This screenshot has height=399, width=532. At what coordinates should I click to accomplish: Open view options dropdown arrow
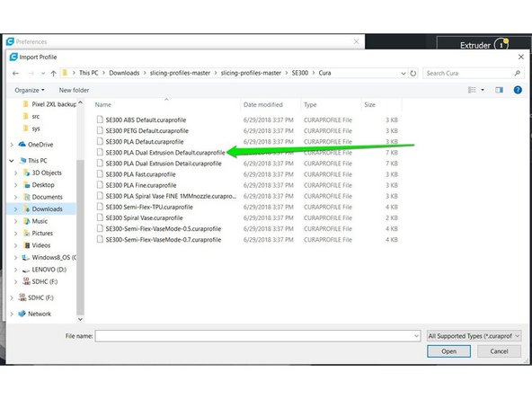pos(483,90)
